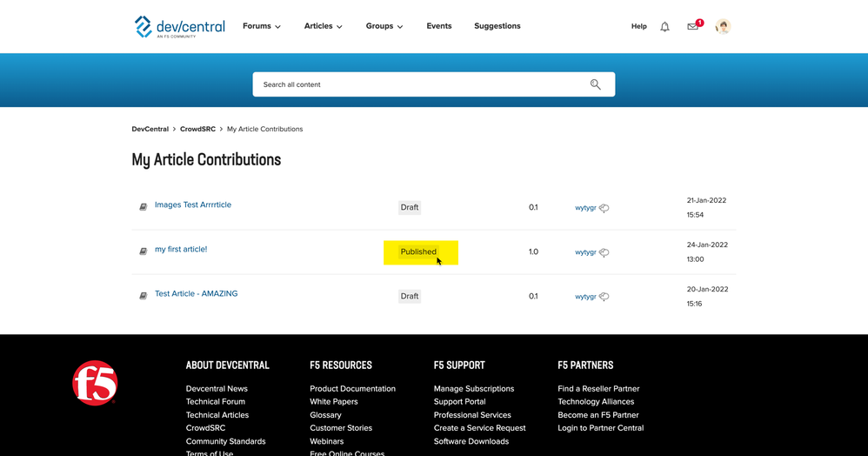Open the Login to Partner Central link
868x456 pixels.
pyautogui.click(x=601, y=428)
